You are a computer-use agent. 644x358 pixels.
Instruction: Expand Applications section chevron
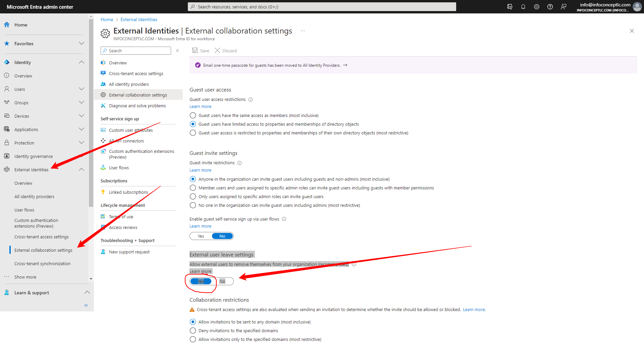pyautogui.click(x=82, y=129)
